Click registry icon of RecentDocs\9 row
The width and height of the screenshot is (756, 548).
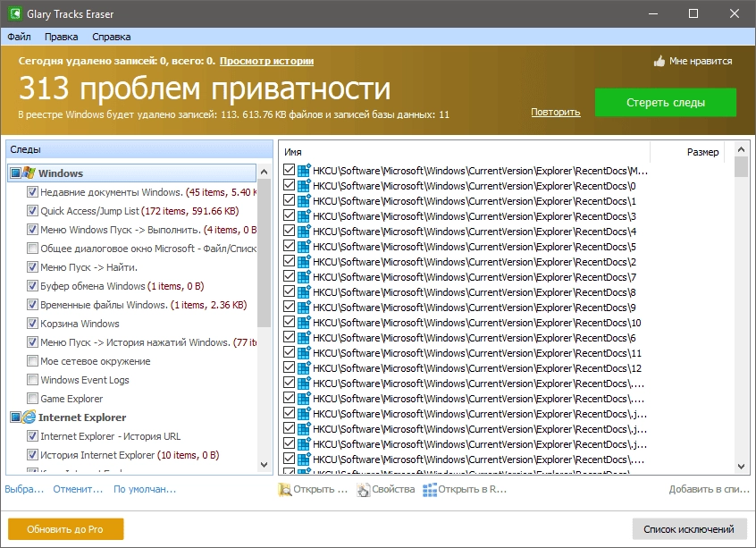(304, 308)
